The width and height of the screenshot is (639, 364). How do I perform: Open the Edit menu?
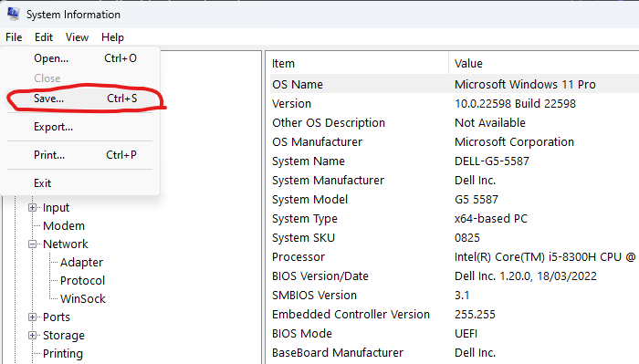(44, 37)
